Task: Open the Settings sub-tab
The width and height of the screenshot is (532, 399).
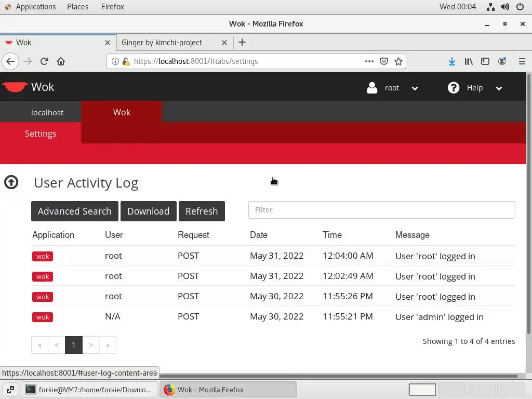Action: pos(41,134)
